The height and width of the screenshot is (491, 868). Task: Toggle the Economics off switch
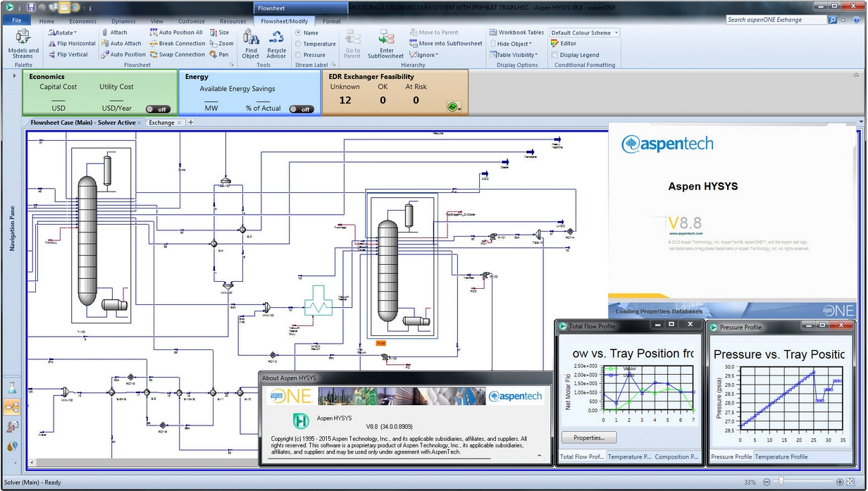pos(158,109)
